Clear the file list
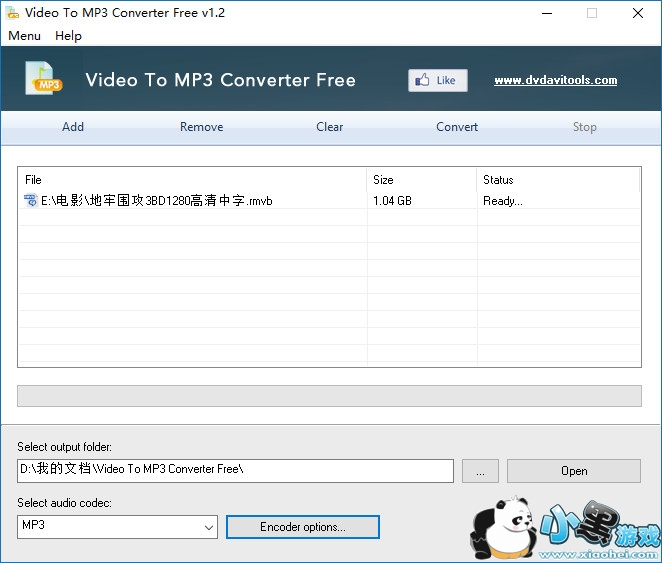This screenshot has height=563, width=662. 329,127
